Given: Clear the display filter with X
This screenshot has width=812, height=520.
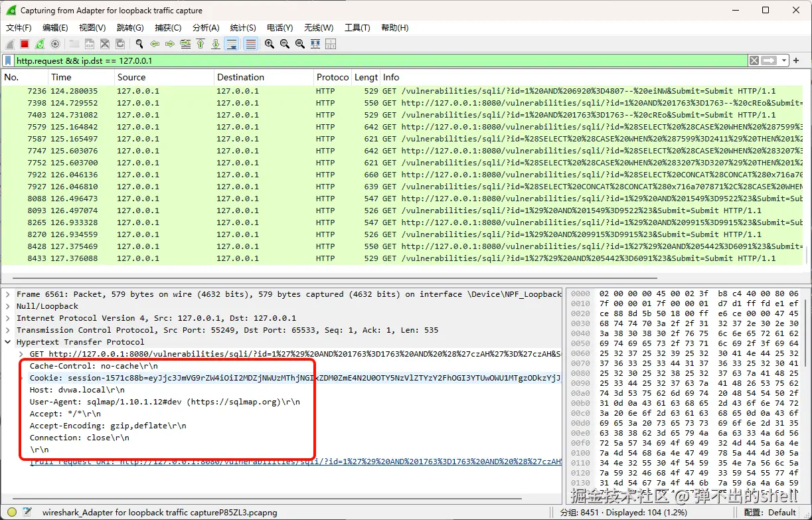Looking at the screenshot, I should click(x=754, y=60).
